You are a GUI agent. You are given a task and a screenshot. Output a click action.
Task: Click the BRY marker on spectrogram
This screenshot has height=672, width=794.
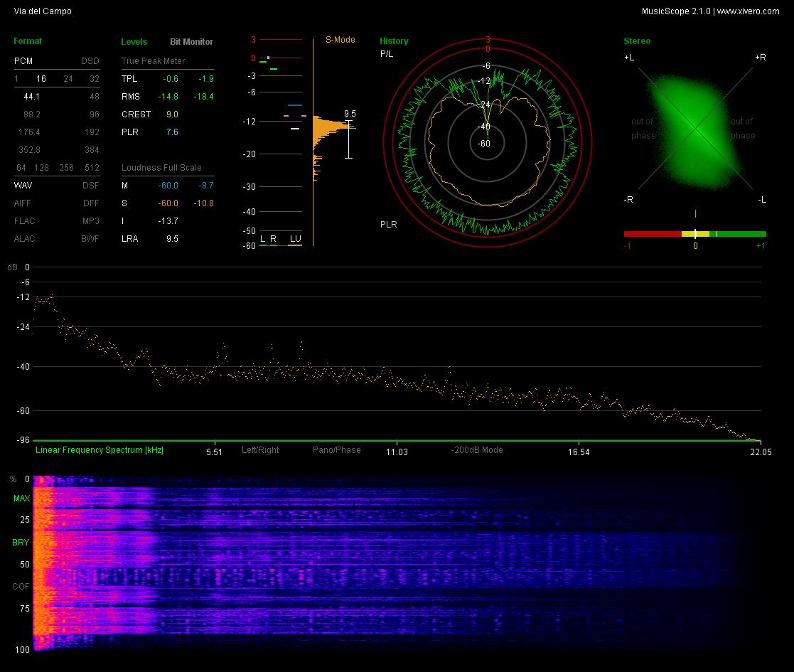[x=21, y=543]
